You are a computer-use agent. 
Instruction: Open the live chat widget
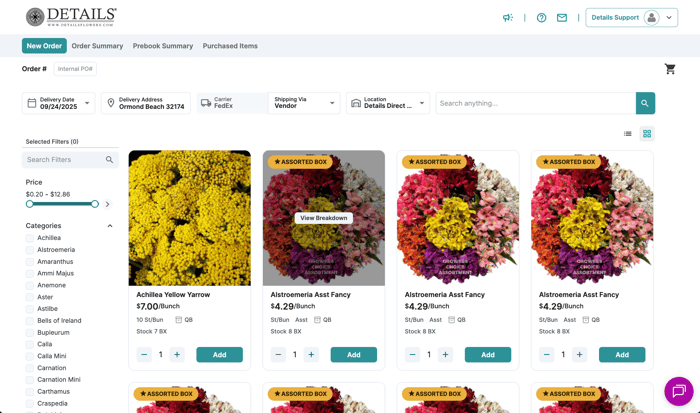678,391
